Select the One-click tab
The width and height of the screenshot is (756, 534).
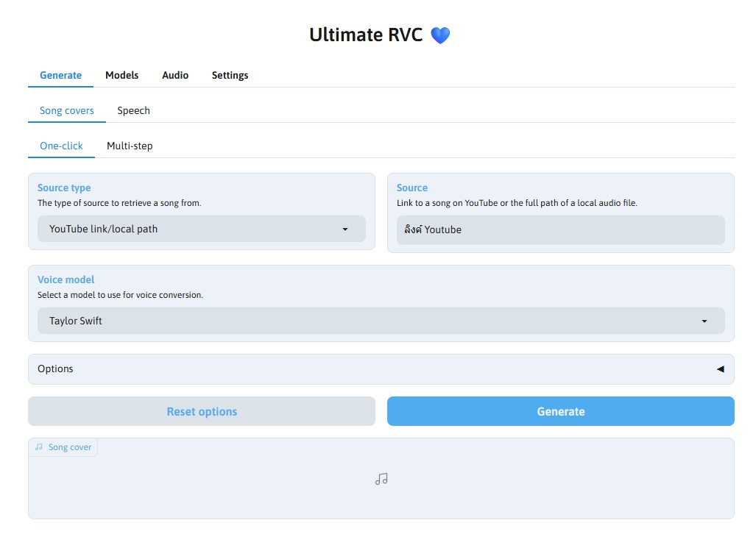click(x=61, y=146)
